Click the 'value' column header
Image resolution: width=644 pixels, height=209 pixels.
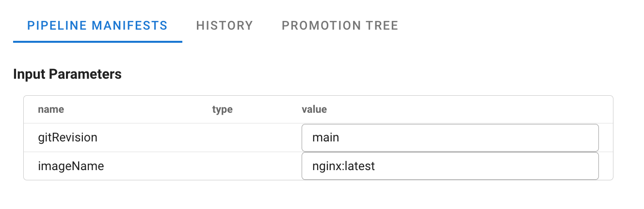tap(314, 109)
